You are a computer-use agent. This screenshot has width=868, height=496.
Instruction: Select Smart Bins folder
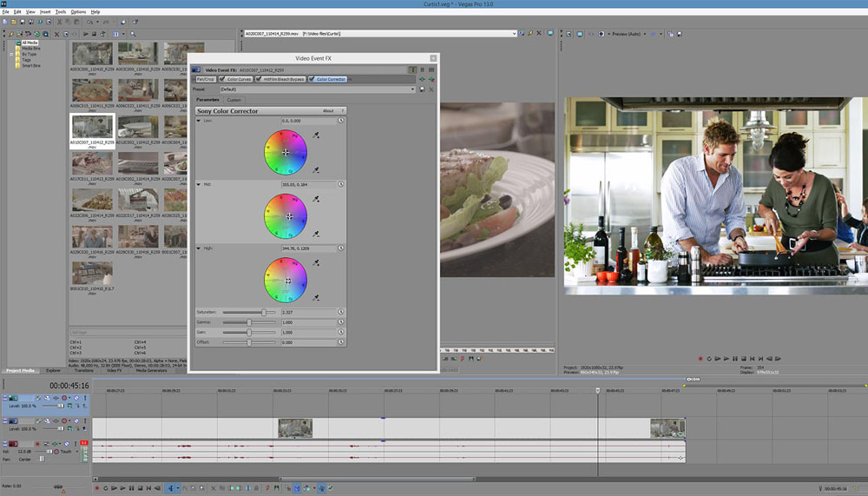pos(31,66)
